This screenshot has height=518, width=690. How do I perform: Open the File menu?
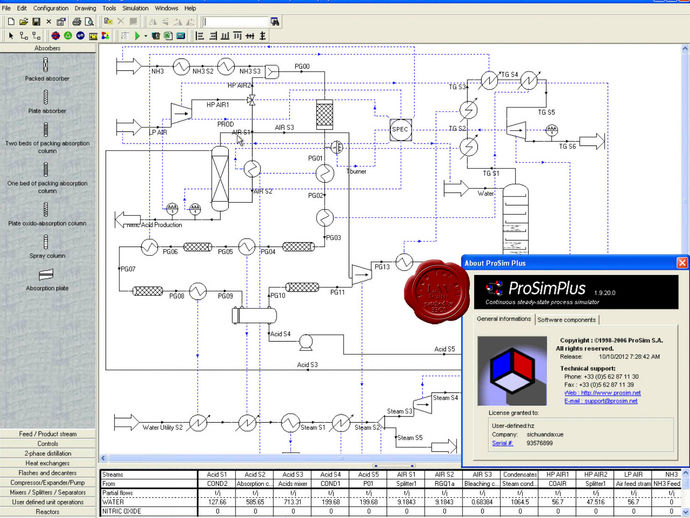click(6, 8)
